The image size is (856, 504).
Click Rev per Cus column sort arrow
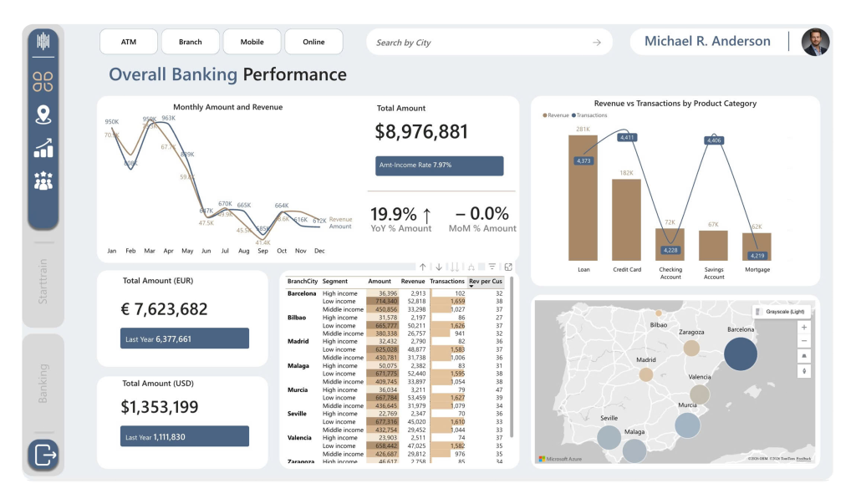tap(472, 287)
